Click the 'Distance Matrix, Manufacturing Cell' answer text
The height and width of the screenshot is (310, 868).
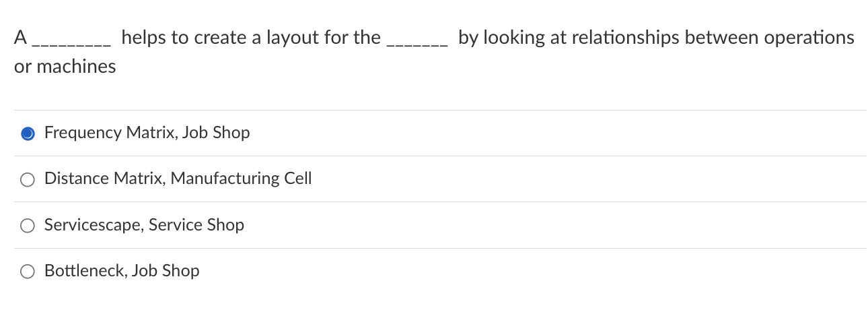(178, 179)
